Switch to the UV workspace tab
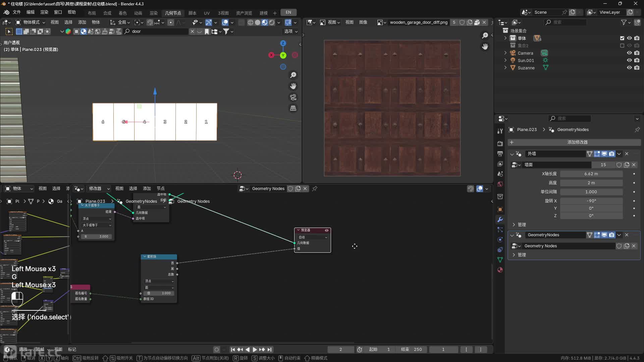The image size is (644, 362). (x=207, y=13)
